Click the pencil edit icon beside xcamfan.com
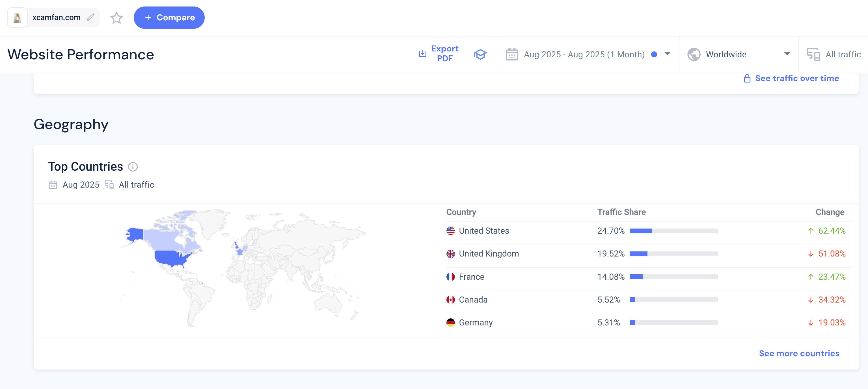Screen dimensions: 868x389 [90, 18]
